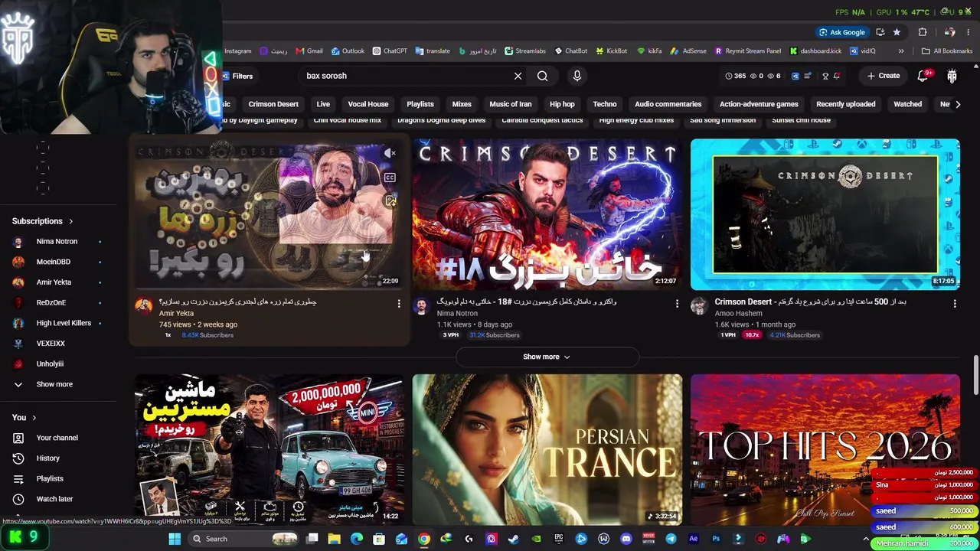This screenshot has width=980, height=551.
Task: Open the Chrome extensions puzzle icon
Action: [x=923, y=32]
